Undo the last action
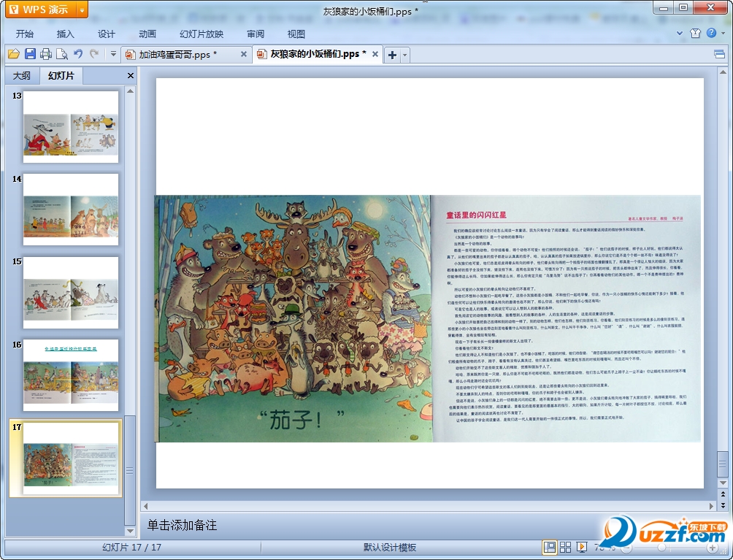This screenshot has width=733, height=560. (x=78, y=54)
